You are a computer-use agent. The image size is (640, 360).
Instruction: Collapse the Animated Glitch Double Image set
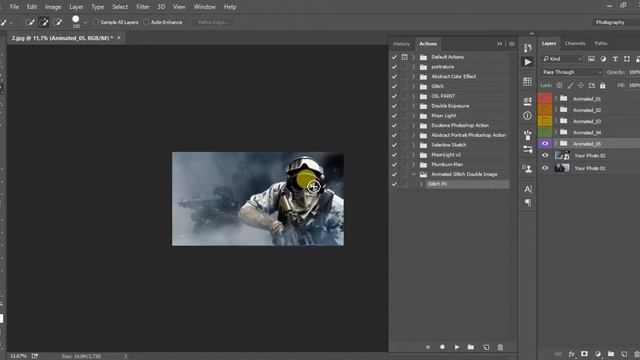413,174
